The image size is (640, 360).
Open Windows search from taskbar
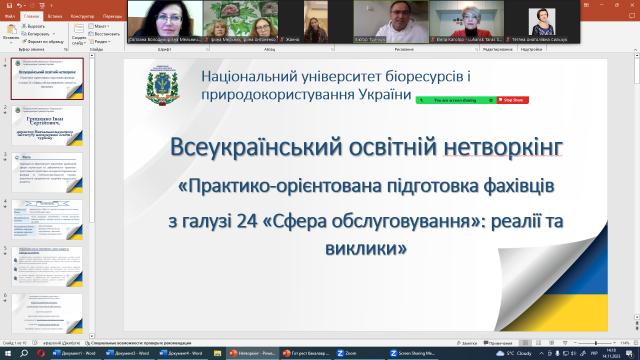24,353
